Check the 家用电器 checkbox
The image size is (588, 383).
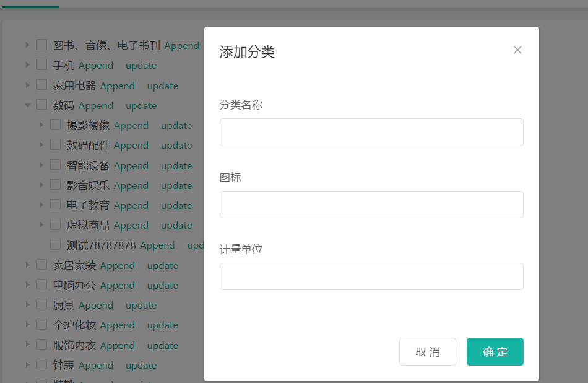click(41, 85)
